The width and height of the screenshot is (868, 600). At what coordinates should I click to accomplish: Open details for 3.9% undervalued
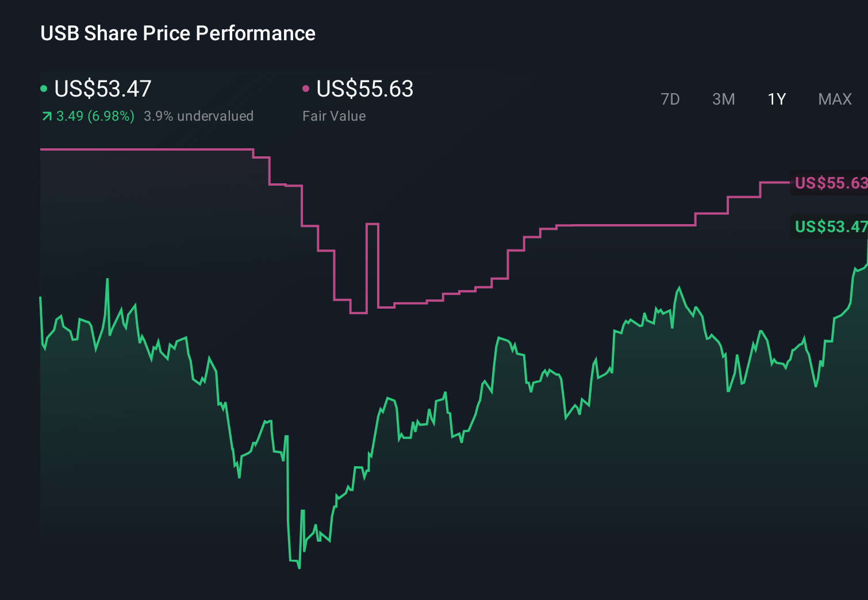point(198,116)
